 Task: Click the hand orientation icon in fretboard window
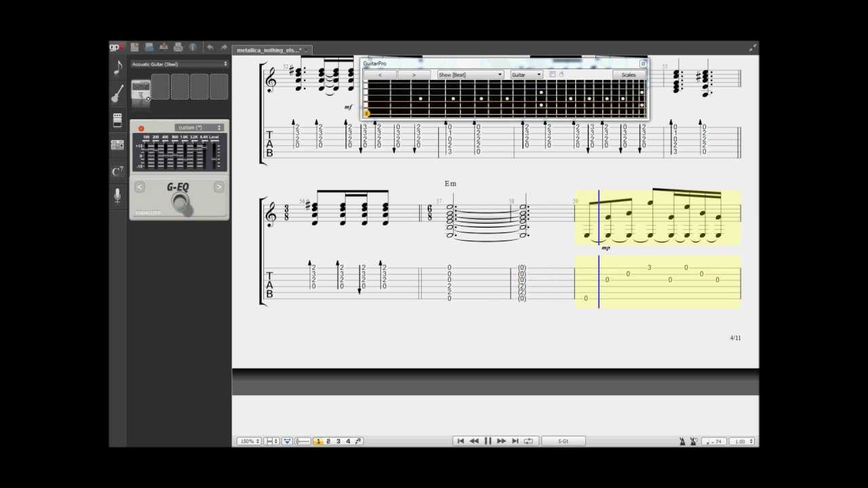click(x=561, y=75)
